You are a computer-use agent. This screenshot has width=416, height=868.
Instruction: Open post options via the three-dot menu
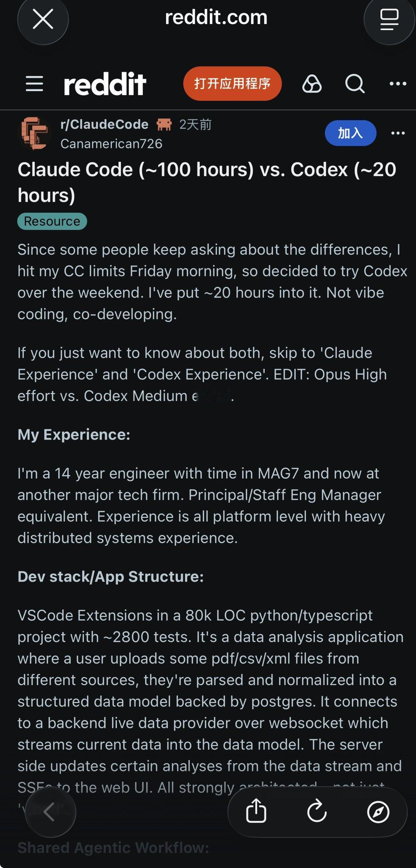point(398,133)
